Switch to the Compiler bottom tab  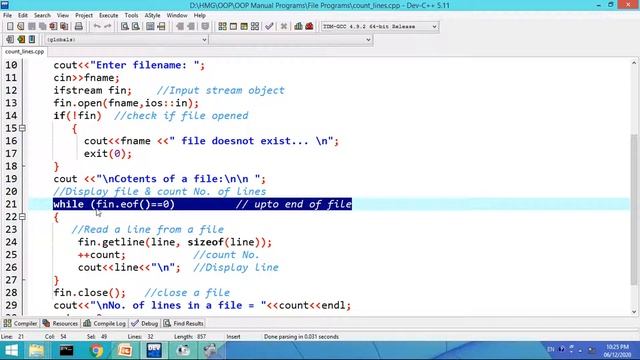(x=20, y=323)
